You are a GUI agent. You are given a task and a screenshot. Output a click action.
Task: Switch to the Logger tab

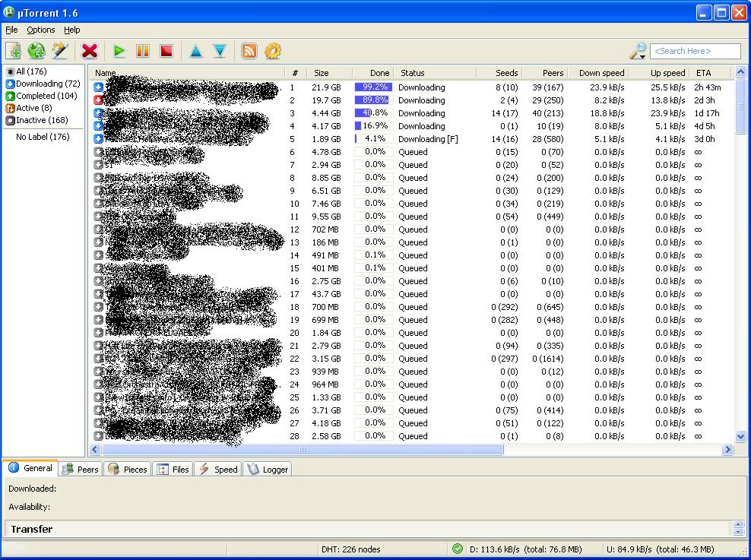(x=268, y=469)
